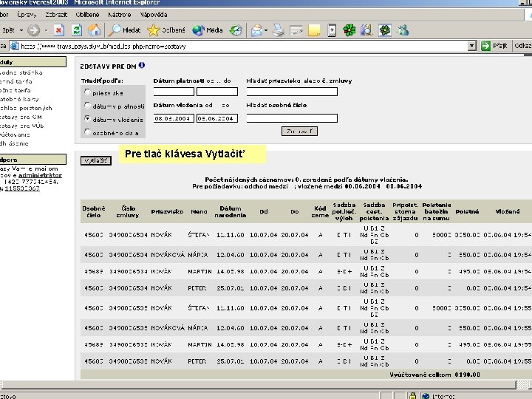Open the Zostavy pre VÚB sidebar link
Image resolution: width=532 pixels, height=399 pixels.
click(21, 126)
